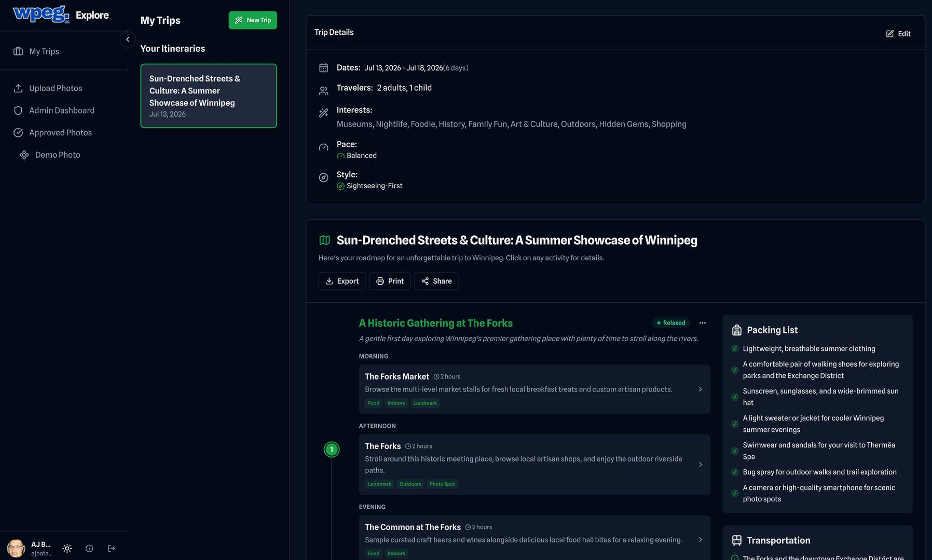932x560 pixels.
Task: Click the Export button
Action: (342, 281)
